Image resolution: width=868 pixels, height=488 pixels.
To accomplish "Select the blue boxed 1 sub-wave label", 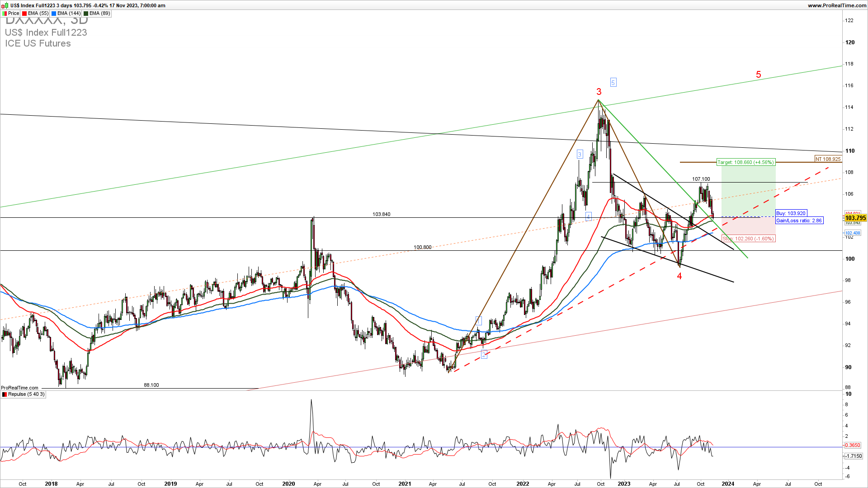I will coord(479,321).
